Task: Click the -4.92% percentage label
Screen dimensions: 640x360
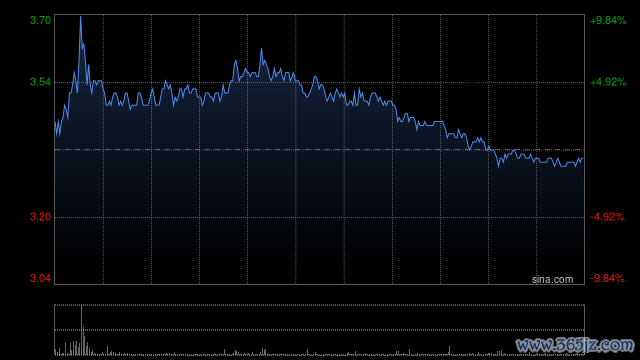Action: [x=607, y=217]
